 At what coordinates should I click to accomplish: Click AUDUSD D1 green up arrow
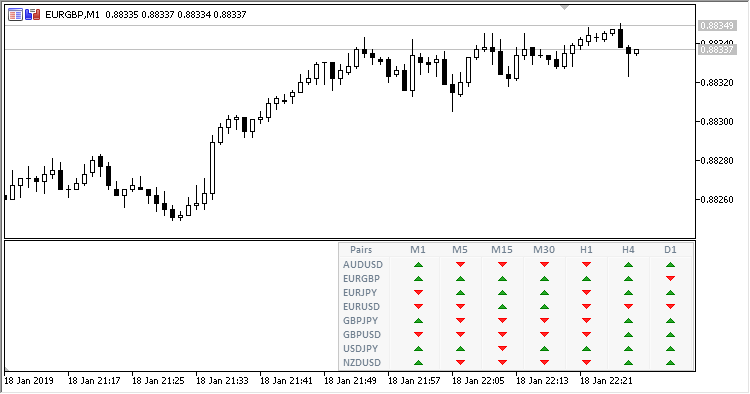pyautogui.click(x=671, y=264)
